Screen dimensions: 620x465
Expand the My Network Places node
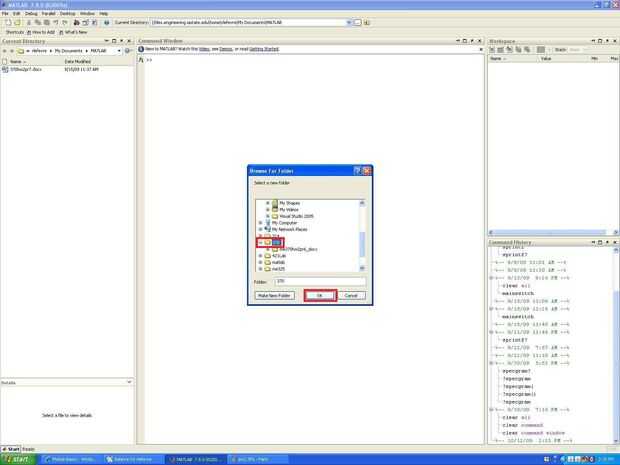[260, 229]
